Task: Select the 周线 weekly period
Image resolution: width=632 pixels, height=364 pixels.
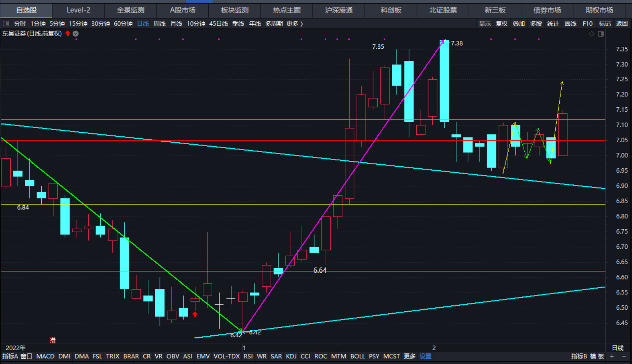Action: [x=159, y=24]
